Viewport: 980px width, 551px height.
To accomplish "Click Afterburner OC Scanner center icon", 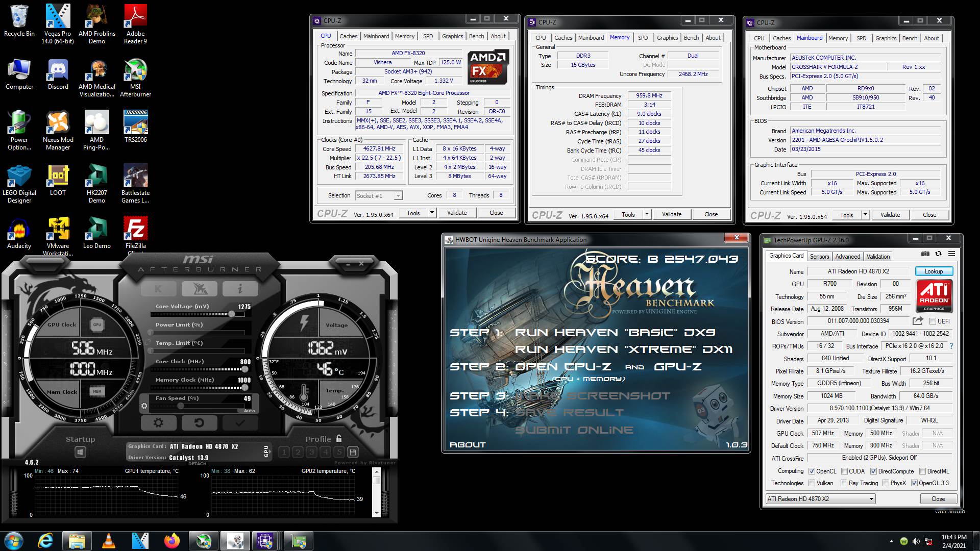I will pos(199,289).
